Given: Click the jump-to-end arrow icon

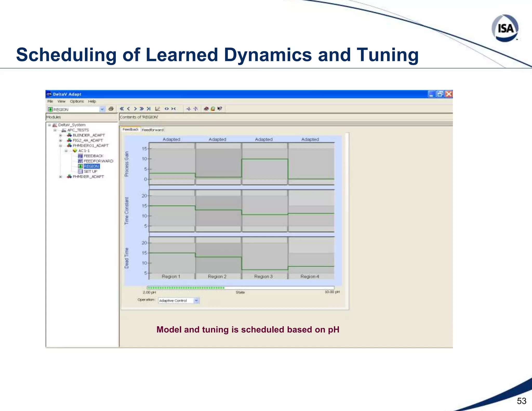Looking at the screenshot, I should click(x=149, y=109).
